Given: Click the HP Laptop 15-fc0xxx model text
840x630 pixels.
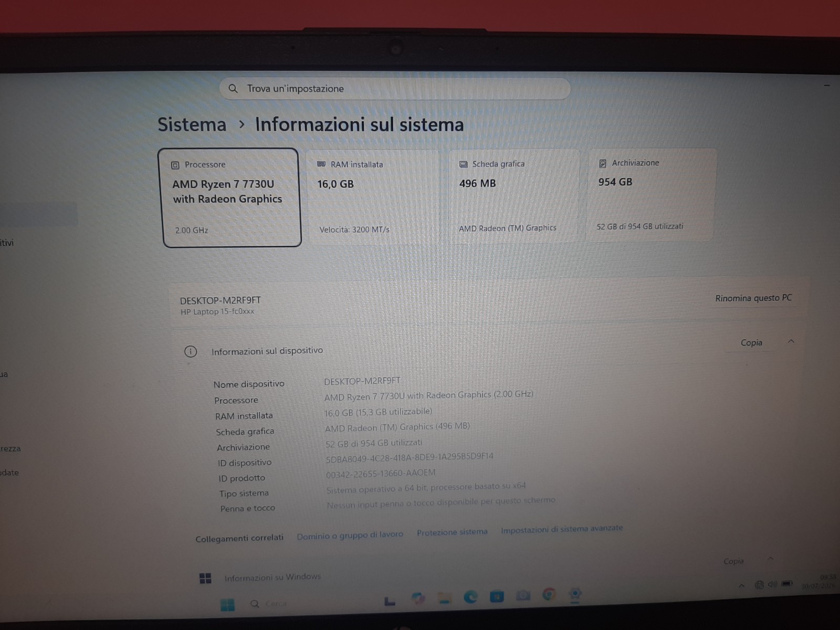Looking at the screenshot, I should (x=217, y=311).
